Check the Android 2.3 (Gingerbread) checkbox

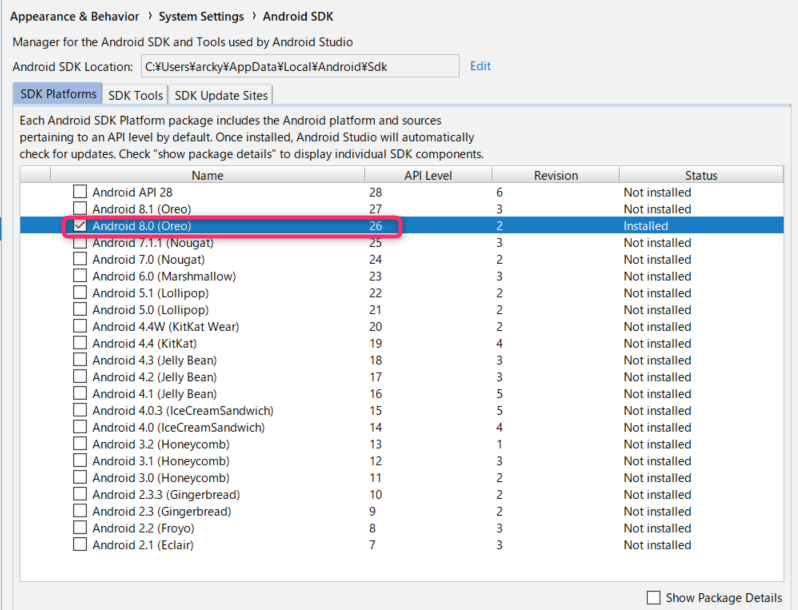point(80,511)
